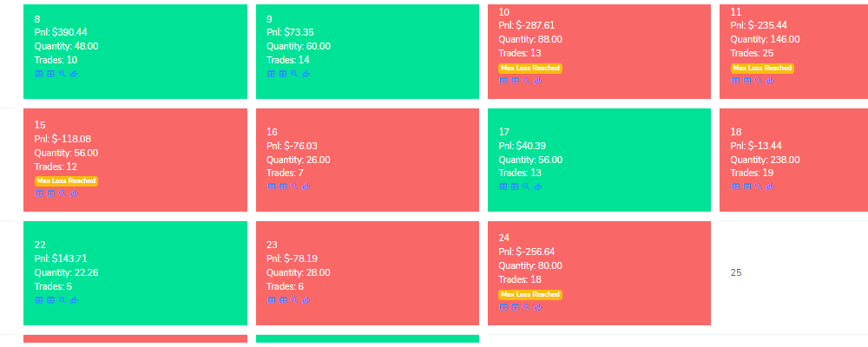Open the chart icon on day 16
Screen dimensions: 868x347
306,187
